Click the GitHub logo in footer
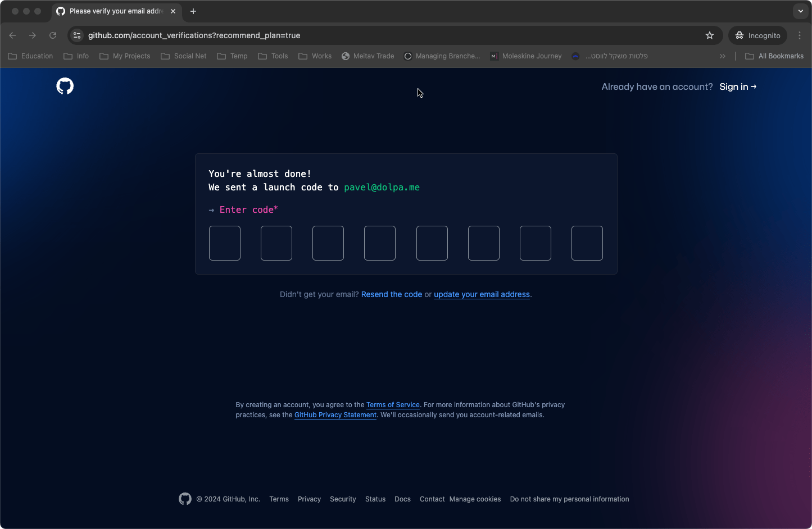Viewport: 812px width, 529px height. 185,499
